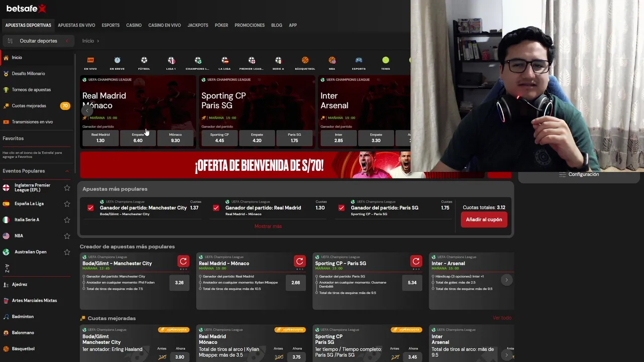Expand popular bets with Mostrar más
The height and width of the screenshot is (362, 644).
pyautogui.click(x=268, y=226)
